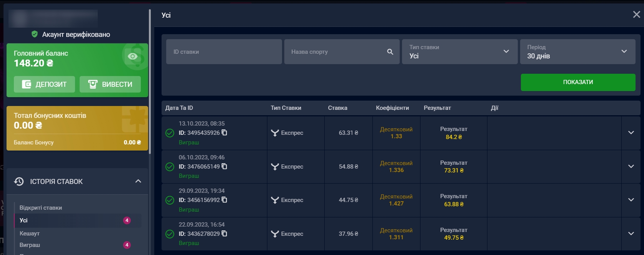This screenshot has height=255, width=644.
Task: Toggle main balance visibility with eye icon
Action: 133,56
